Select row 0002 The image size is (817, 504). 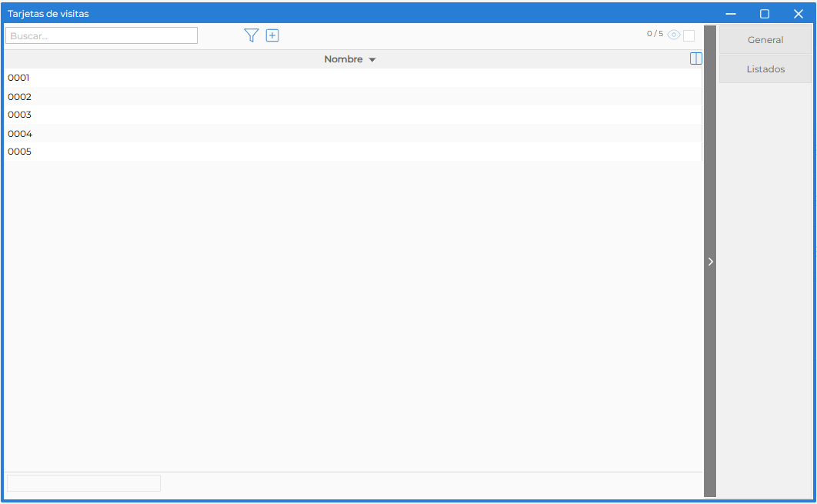(353, 96)
